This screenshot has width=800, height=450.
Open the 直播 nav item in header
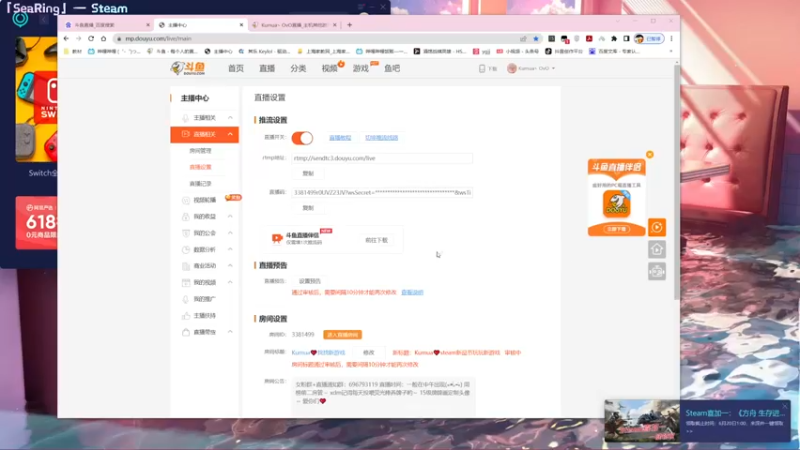[x=267, y=68]
